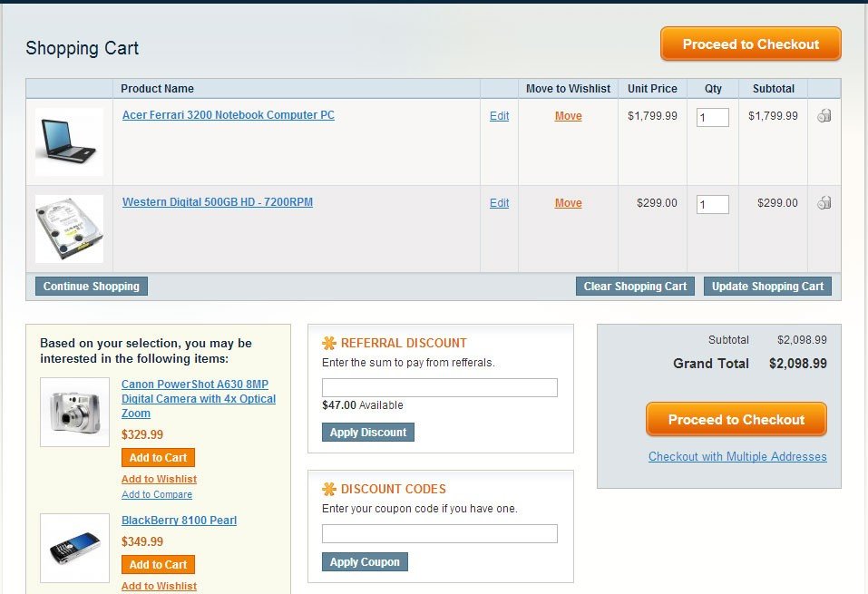This screenshot has width=868, height=594.
Task: Click the Move to Wishlist column header
Action: point(568,89)
